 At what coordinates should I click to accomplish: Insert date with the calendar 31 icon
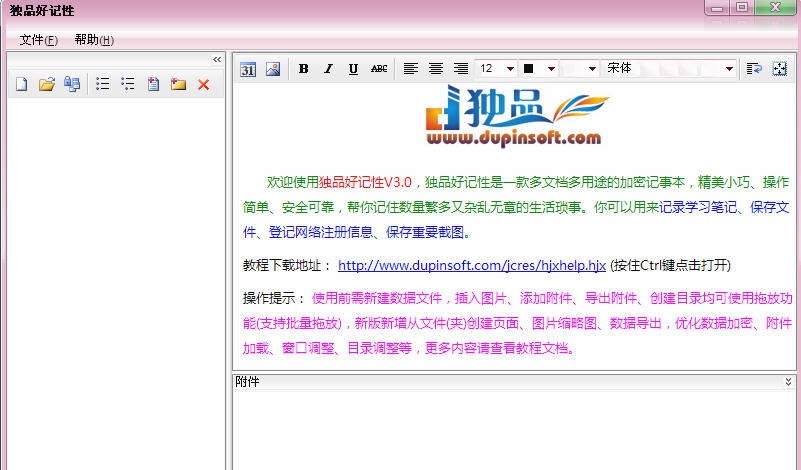[x=248, y=69]
